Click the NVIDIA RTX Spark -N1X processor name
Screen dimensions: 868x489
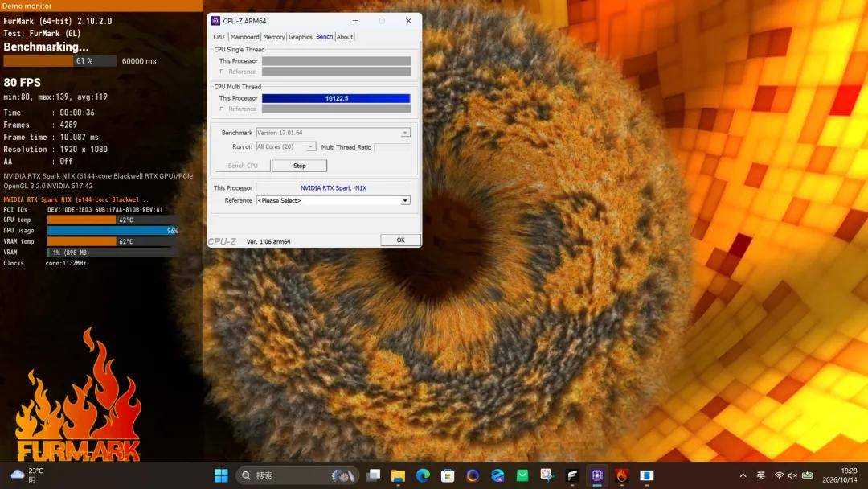(334, 187)
